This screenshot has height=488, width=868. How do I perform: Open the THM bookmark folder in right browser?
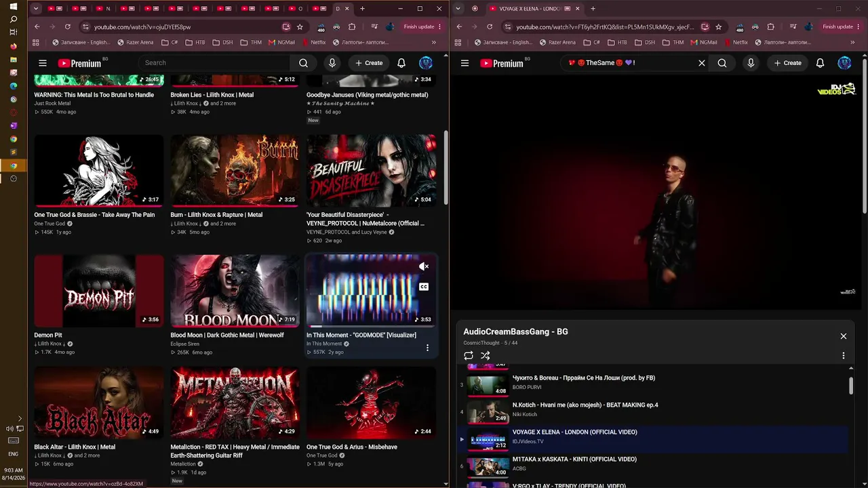coord(674,42)
